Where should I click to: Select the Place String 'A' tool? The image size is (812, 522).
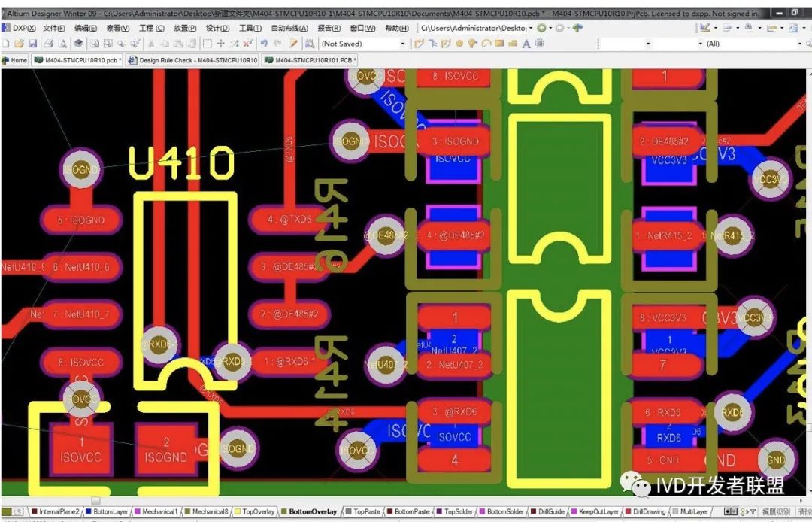(526, 44)
